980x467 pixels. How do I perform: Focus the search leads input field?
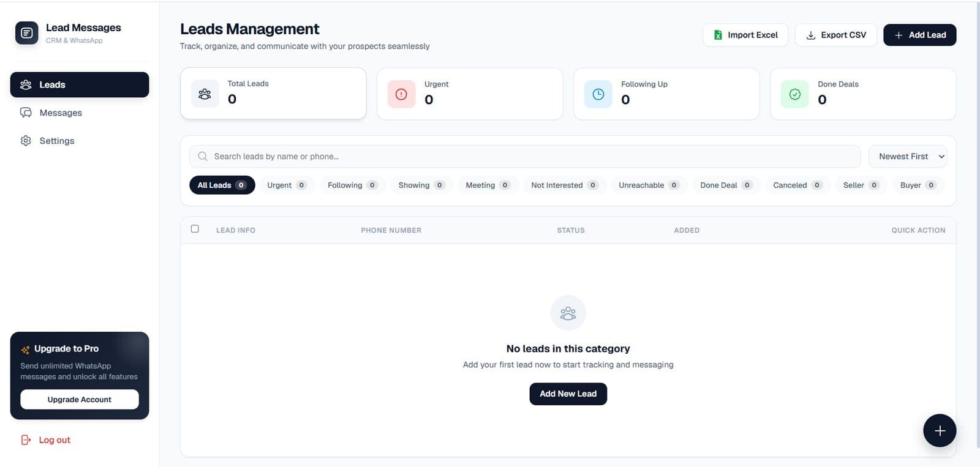click(525, 156)
